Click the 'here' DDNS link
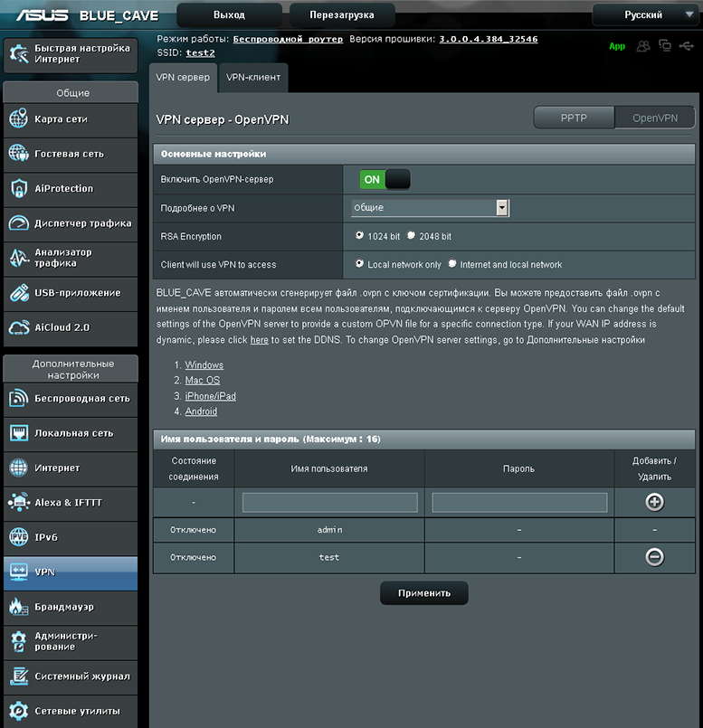The image size is (703, 728). click(x=260, y=340)
